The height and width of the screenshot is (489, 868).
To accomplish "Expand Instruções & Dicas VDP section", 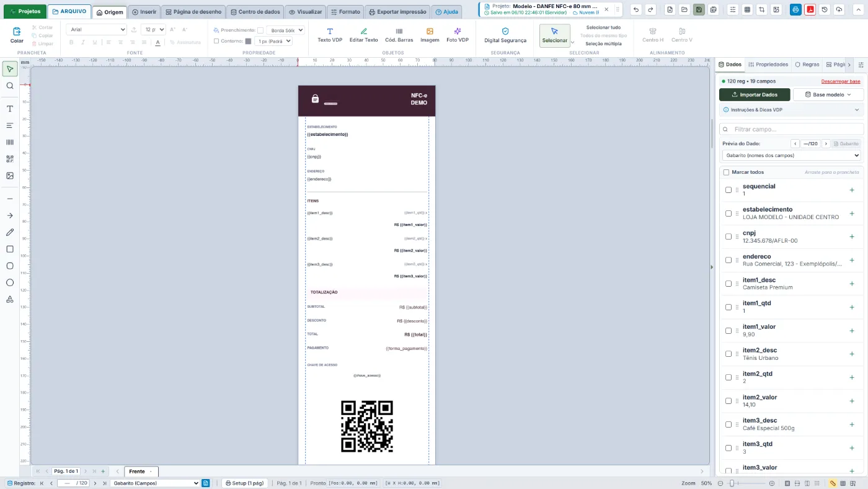I will 791,110.
